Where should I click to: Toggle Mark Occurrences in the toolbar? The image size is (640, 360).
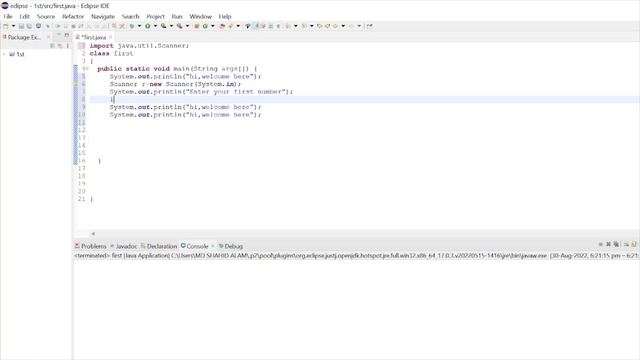256,26
